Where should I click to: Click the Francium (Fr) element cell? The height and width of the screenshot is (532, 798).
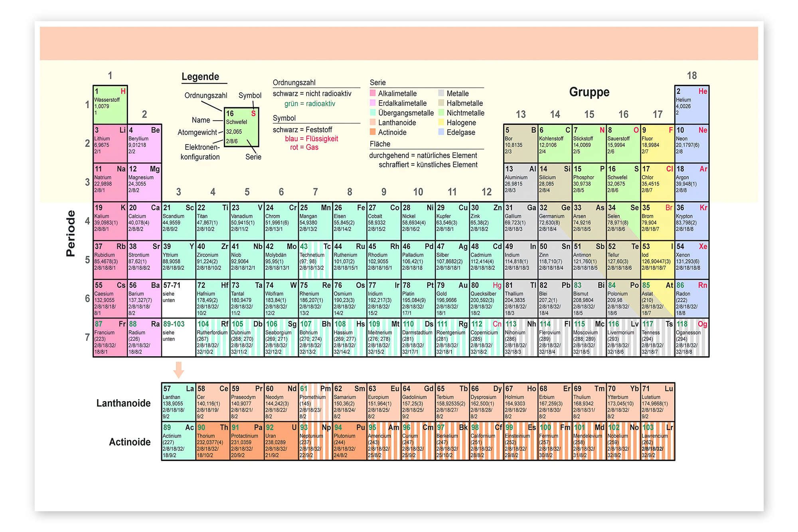point(110,337)
